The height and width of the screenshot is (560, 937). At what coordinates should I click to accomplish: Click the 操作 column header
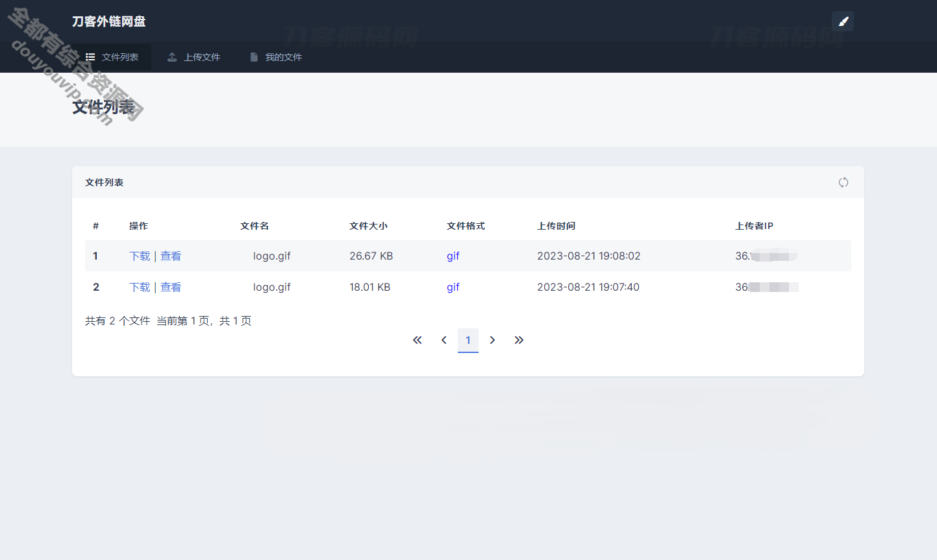138,226
